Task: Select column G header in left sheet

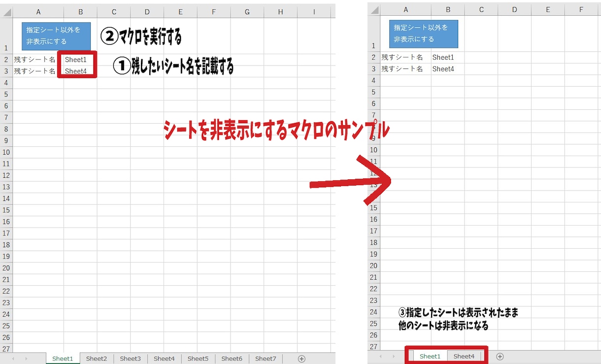Action: coord(247,11)
